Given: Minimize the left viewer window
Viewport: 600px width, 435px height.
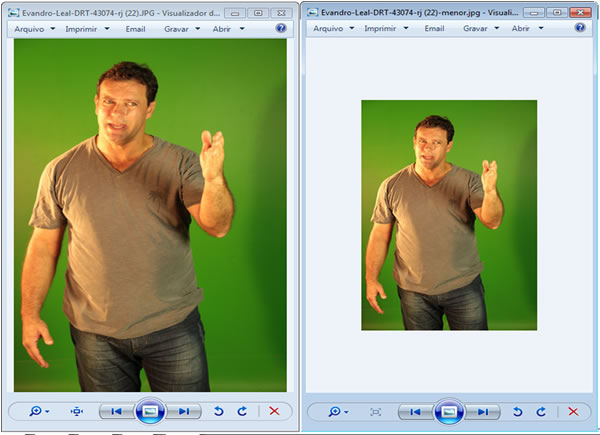Looking at the screenshot, I should 235,13.
